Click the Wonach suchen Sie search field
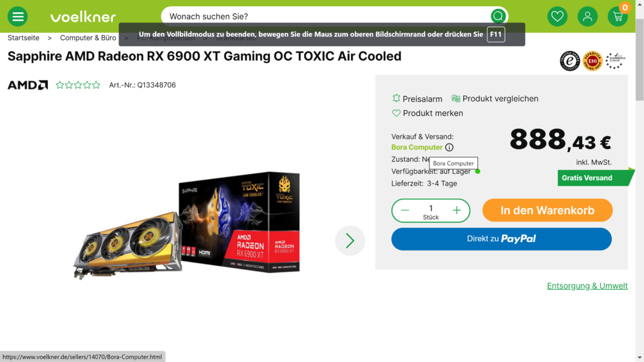This screenshot has width=644, height=362. tap(327, 17)
